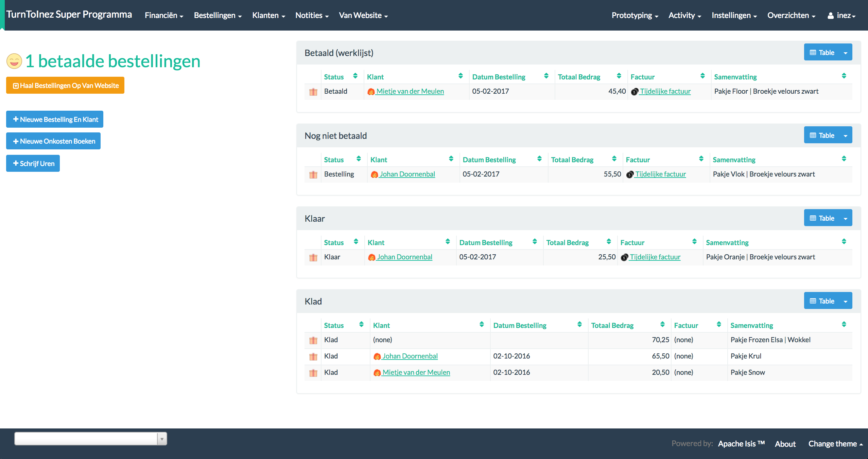Screen dimensions: 868x459
Task: Click Nieuwe Bestelling En Klant button
Action: (x=55, y=120)
